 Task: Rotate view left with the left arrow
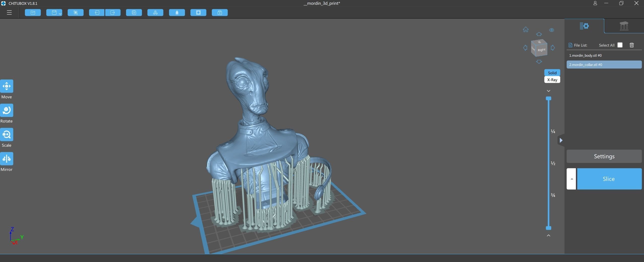click(x=525, y=48)
